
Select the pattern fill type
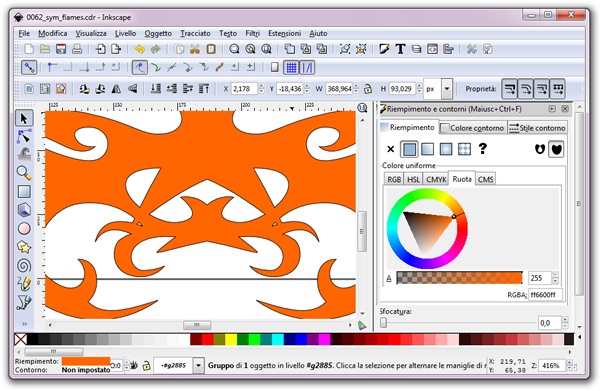pos(464,149)
